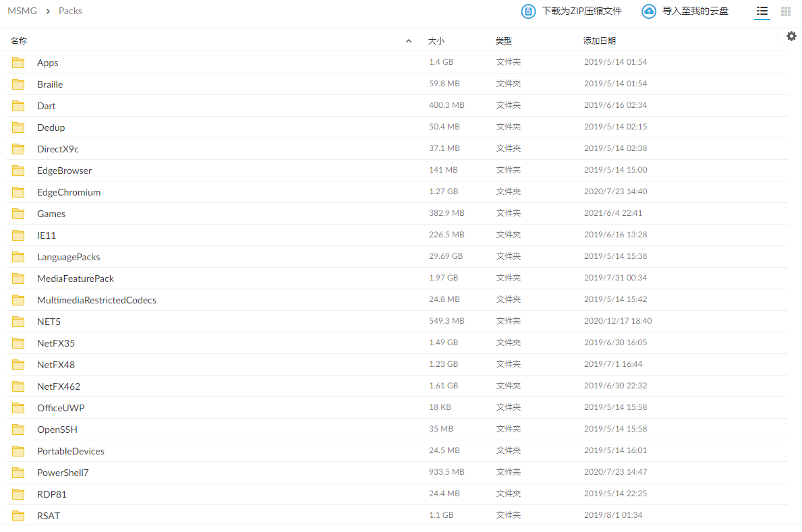Switch to list view layout
This screenshot has width=802, height=532.
[762, 11]
